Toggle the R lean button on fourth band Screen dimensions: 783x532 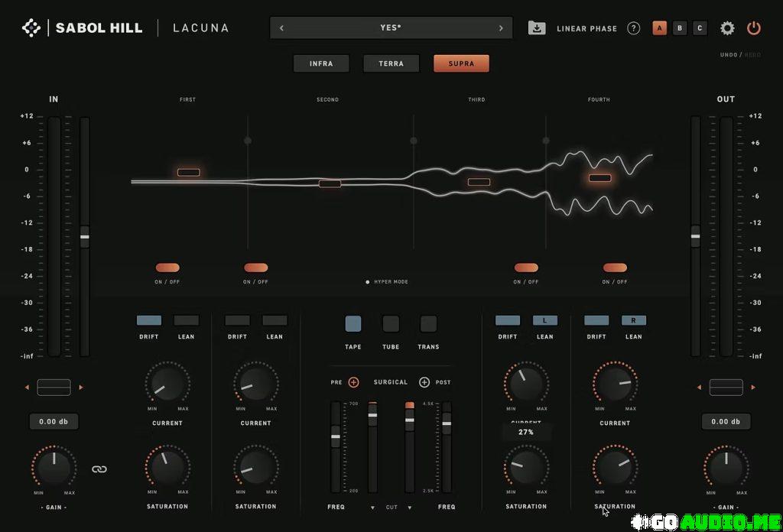[x=634, y=320]
